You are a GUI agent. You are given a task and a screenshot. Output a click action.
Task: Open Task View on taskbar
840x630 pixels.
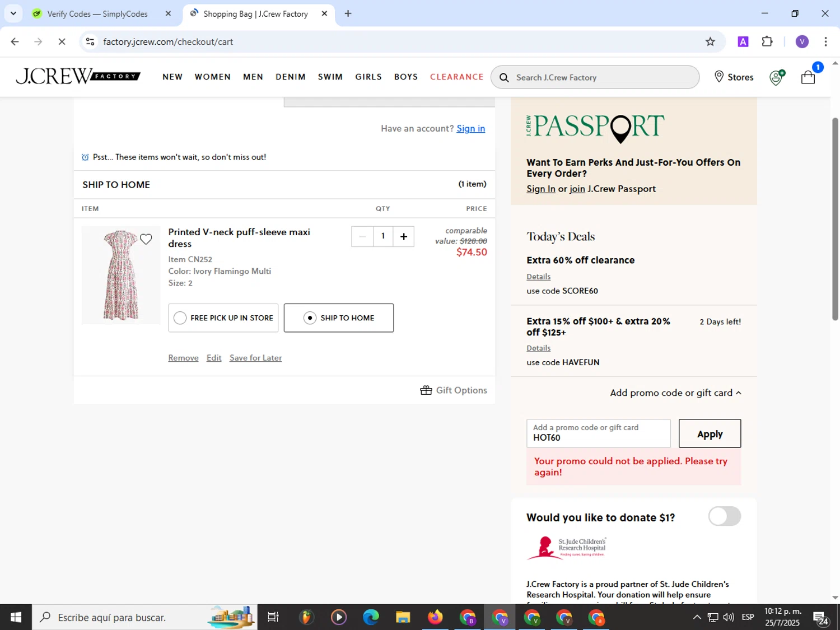click(273, 617)
